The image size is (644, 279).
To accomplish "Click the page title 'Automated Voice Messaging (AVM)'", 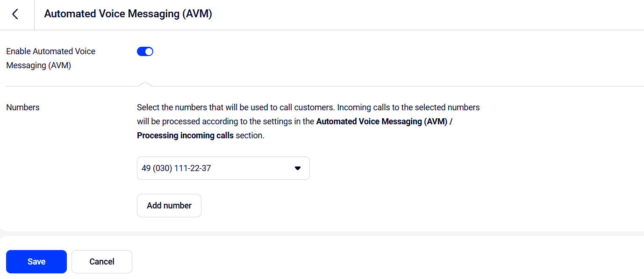I will [128, 14].
